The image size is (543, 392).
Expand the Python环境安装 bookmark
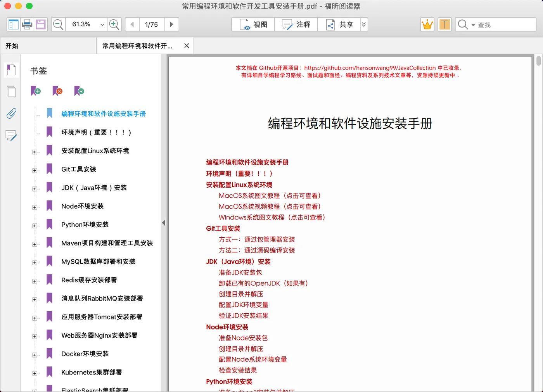(35, 226)
